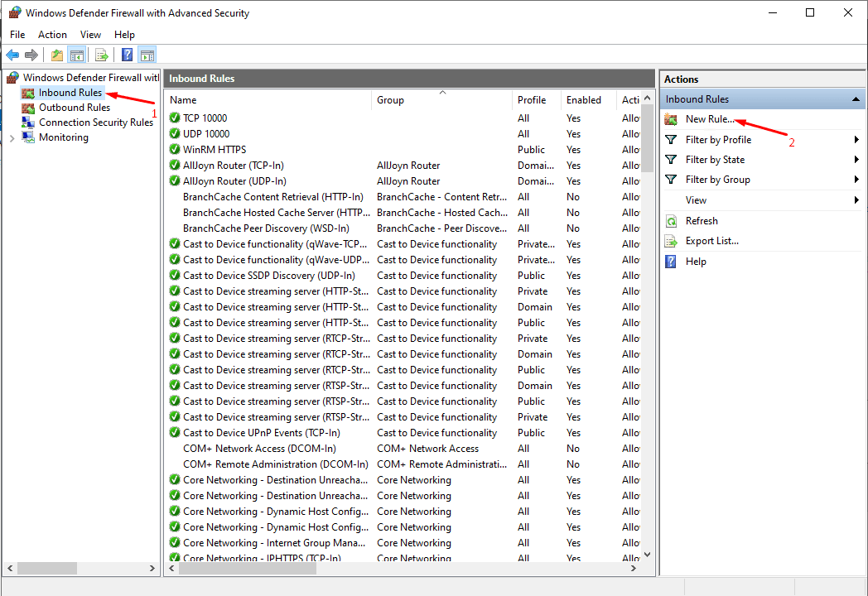The height and width of the screenshot is (596, 868).
Task: Click the Up one level folder icon
Action: (x=56, y=55)
